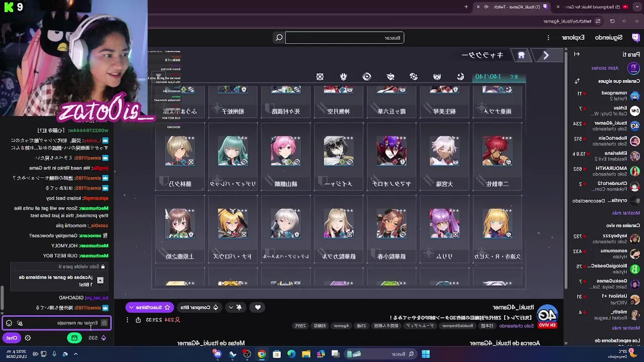The width and height of the screenshot is (644, 362).
Task: Click the sort icon beside Canales que sigues
Action: point(578,81)
